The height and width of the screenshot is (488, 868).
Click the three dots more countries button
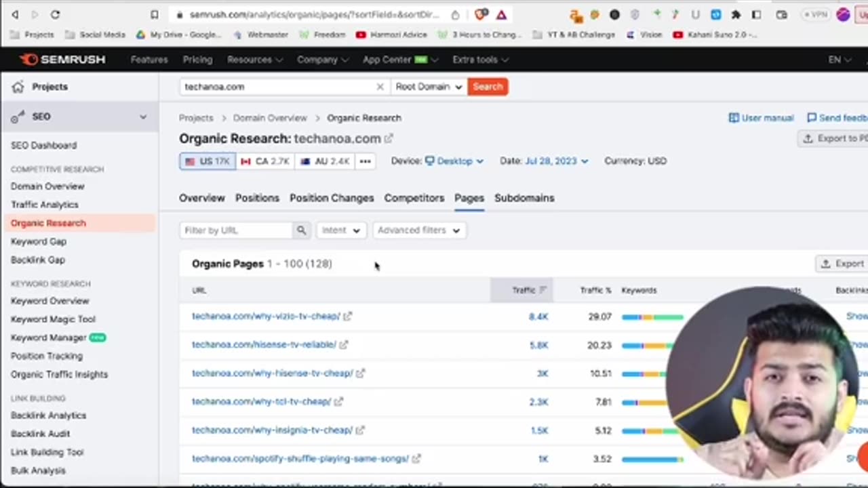365,161
